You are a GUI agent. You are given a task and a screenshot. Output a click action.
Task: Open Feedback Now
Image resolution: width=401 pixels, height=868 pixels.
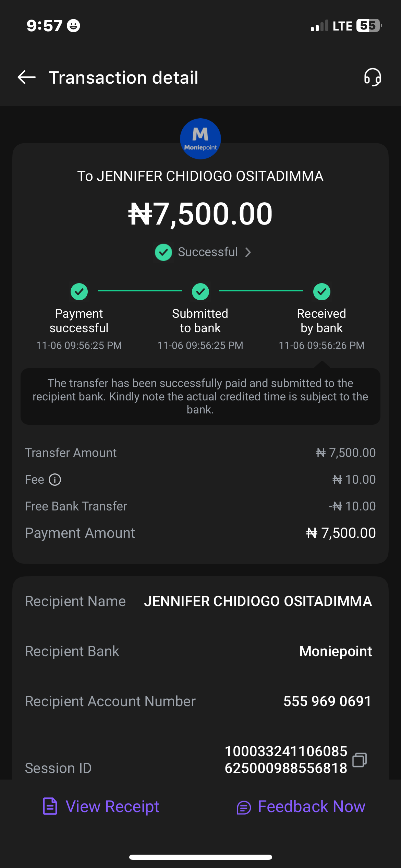311,806
